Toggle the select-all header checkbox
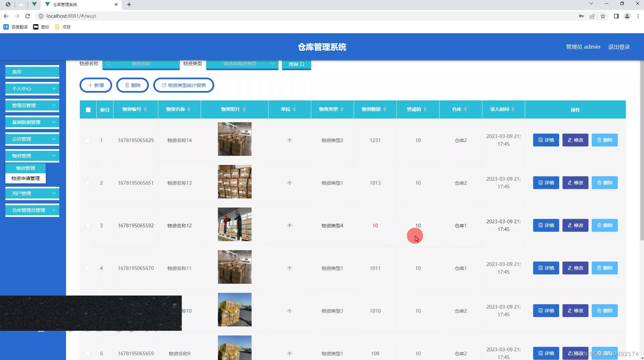 88,110
